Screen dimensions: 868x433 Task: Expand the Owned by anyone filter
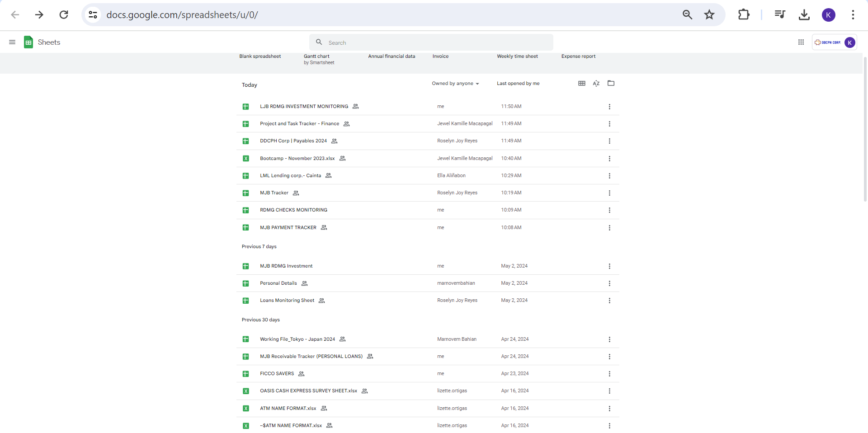tap(455, 84)
